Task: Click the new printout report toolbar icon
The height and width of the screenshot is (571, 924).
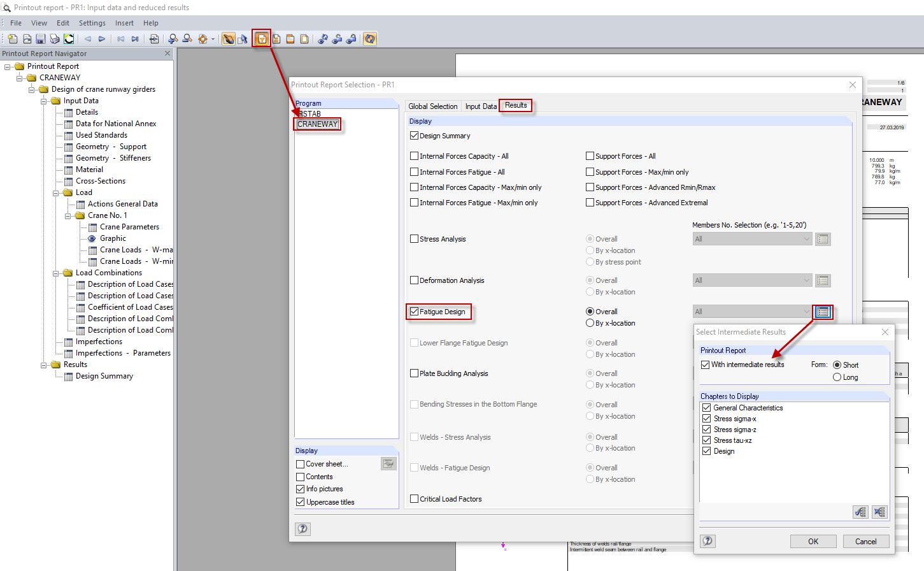Action: tap(13, 39)
